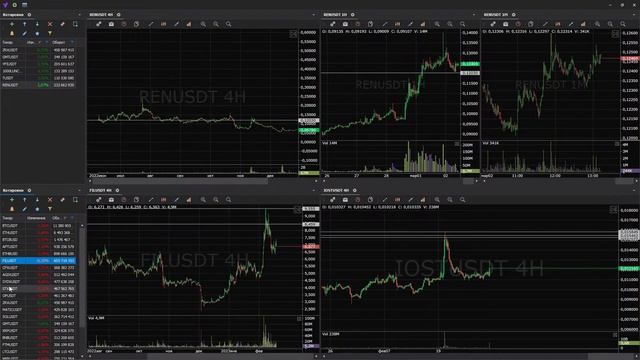Click the volume bars icon in RENUSDT 1M toolbar
The image size is (640, 360).
coord(583,24)
